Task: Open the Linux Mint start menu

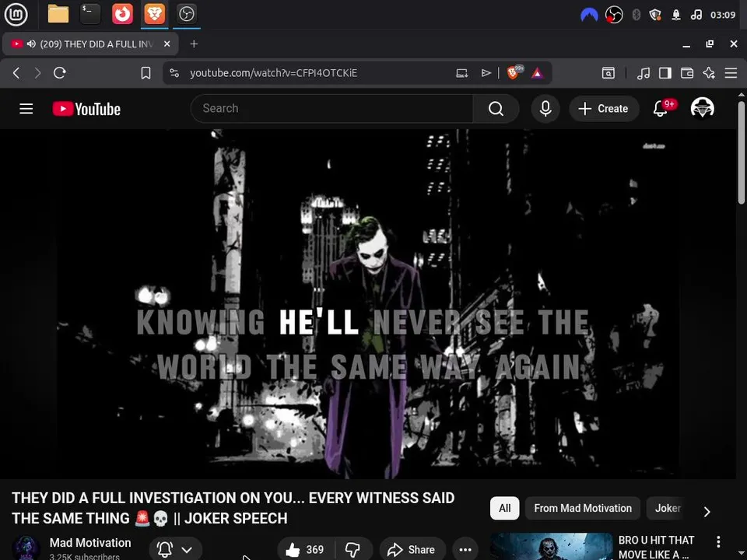Action: 16,14
